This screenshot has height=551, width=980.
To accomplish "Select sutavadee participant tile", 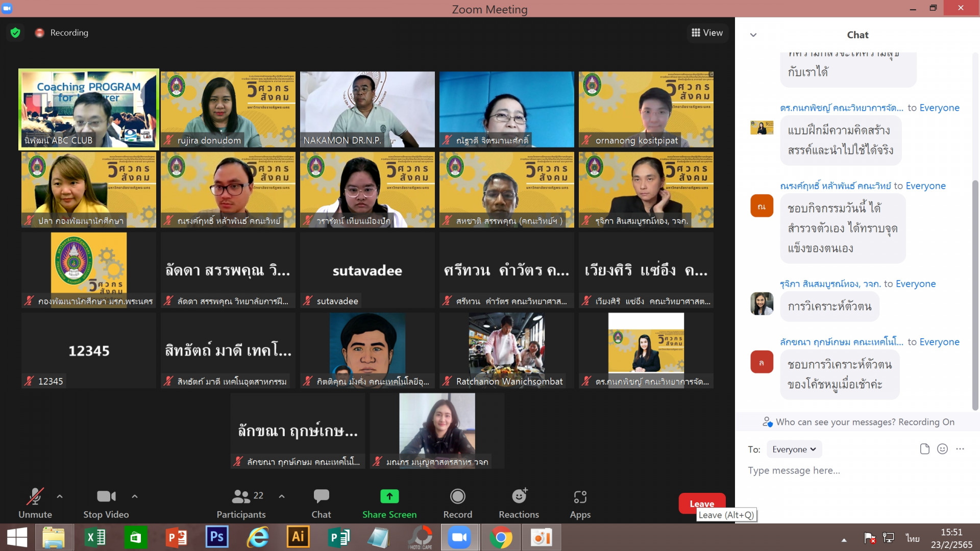I will 367,270.
